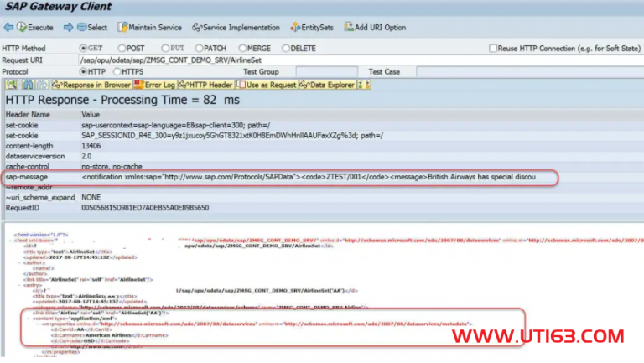Open Service Implementation

tap(235, 28)
